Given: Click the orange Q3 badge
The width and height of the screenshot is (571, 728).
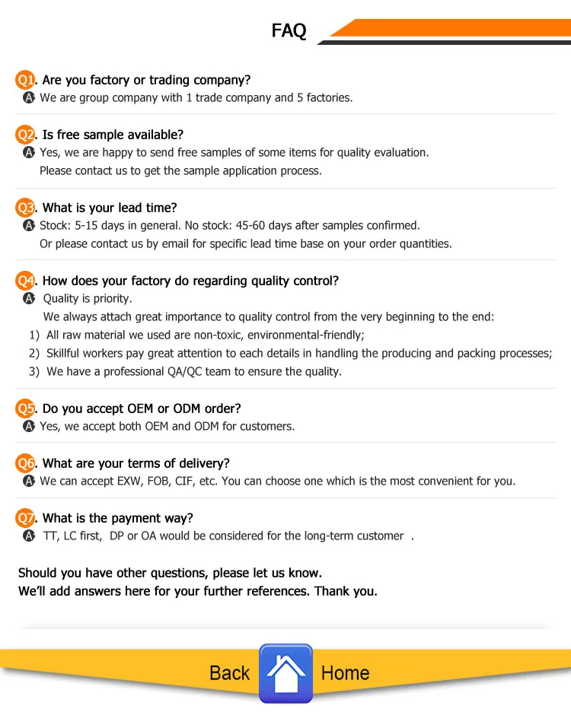Looking at the screenshot, I should tap(26, 208).
